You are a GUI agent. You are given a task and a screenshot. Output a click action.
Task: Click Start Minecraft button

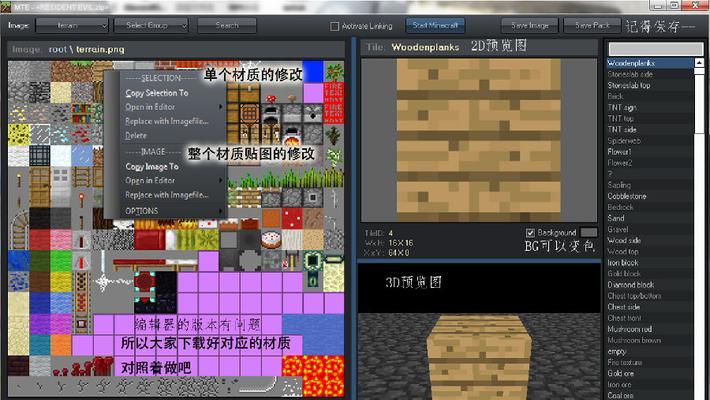(x=435, y=25)
